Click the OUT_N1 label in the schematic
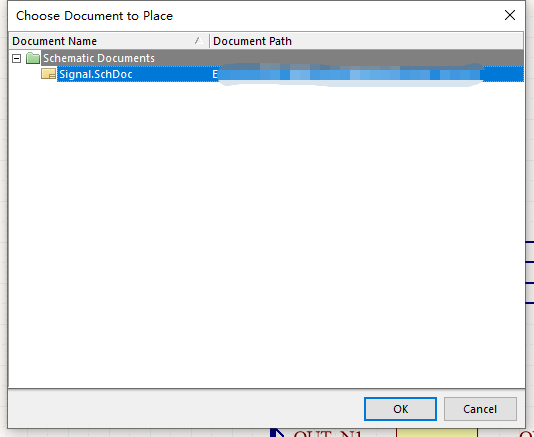This screenshot has height=437, width=534. coord(327,434)
